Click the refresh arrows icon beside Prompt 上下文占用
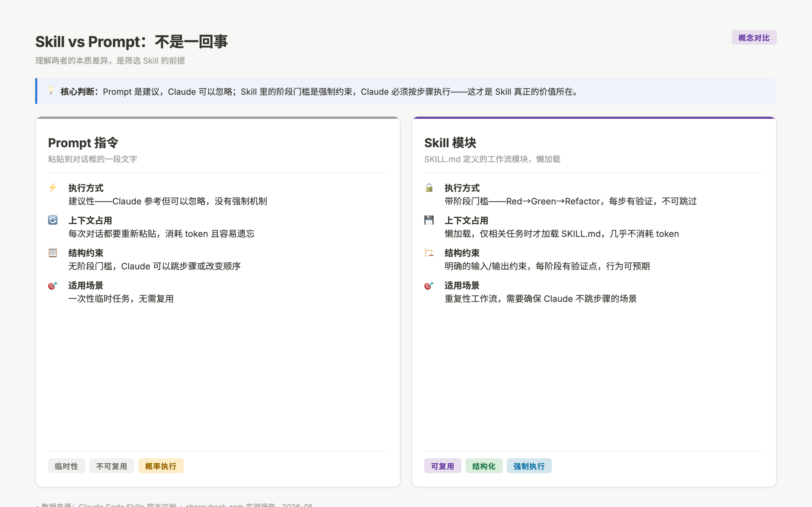The image size is (812, 507). 53,220
